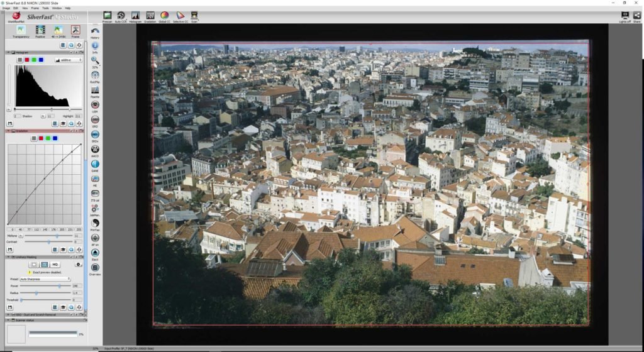Viewport: 644px width, 352px height.
Task: Collapse the Histogram panel header triangle
Action: (x=8, y=53)
